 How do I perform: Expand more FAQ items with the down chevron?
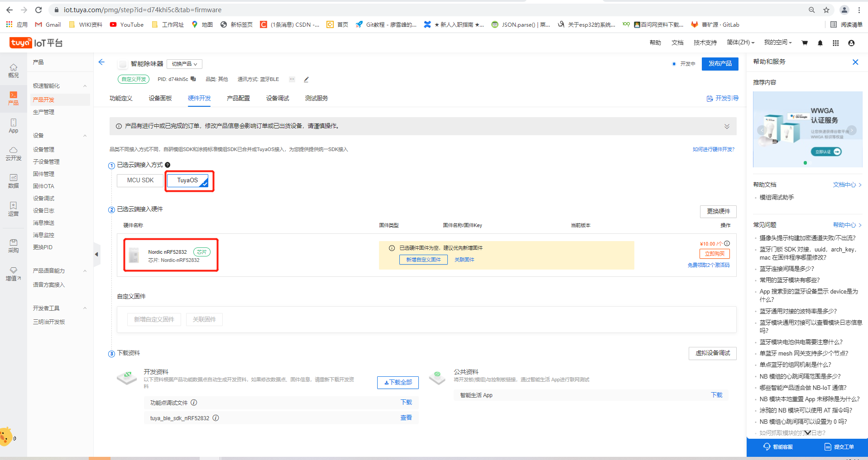coord(807,433)
